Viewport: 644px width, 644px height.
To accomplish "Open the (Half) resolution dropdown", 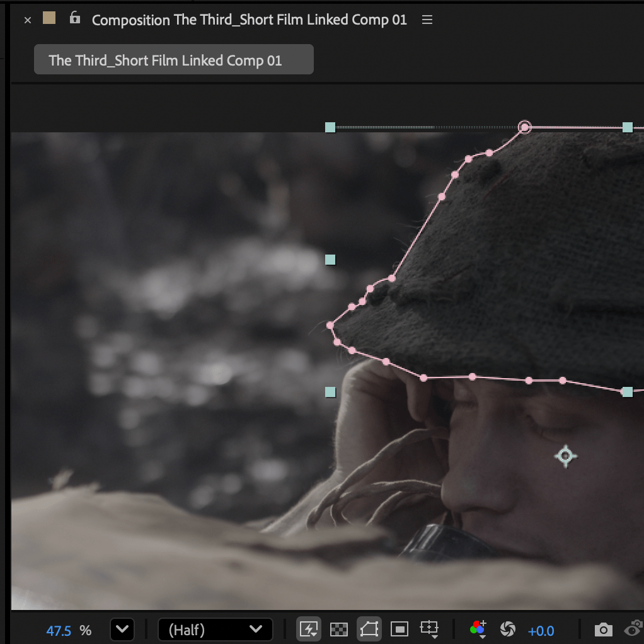I will (215, 629).
